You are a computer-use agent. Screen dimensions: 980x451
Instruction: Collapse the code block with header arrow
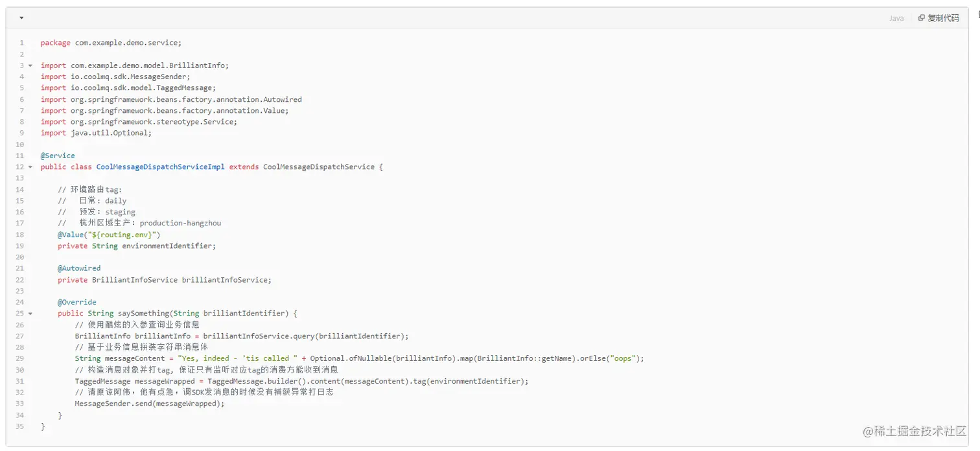[21, 18]
